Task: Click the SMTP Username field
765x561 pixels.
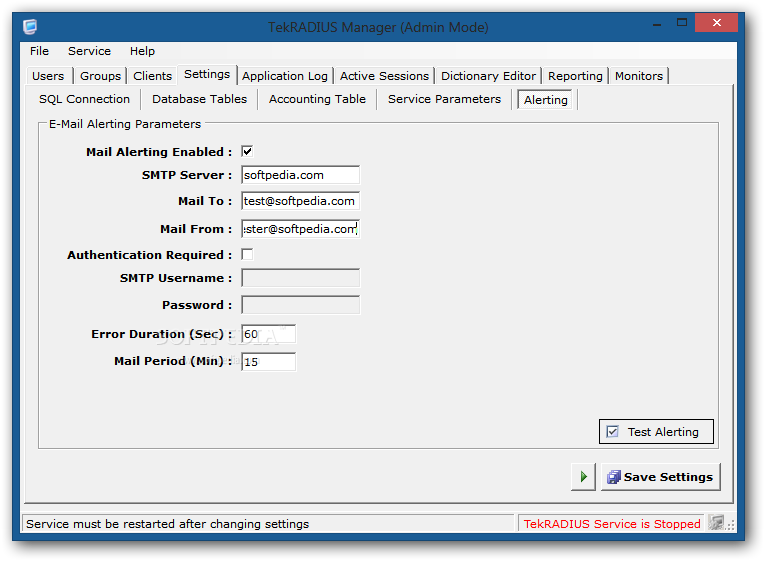Action: pos(301,278)
